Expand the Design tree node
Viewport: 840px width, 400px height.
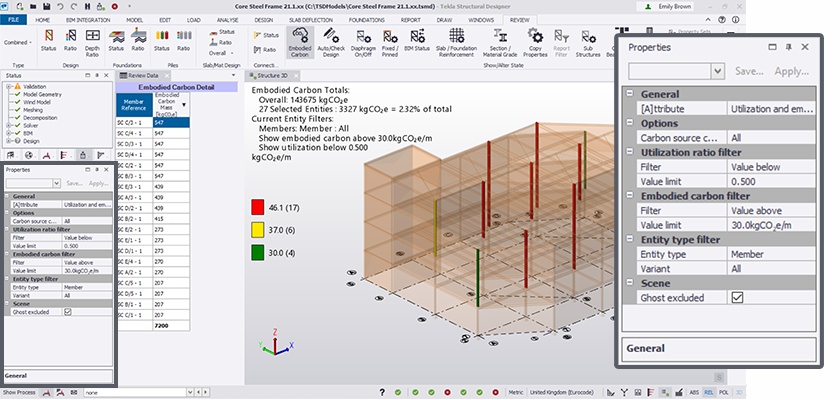coord(9,141)
